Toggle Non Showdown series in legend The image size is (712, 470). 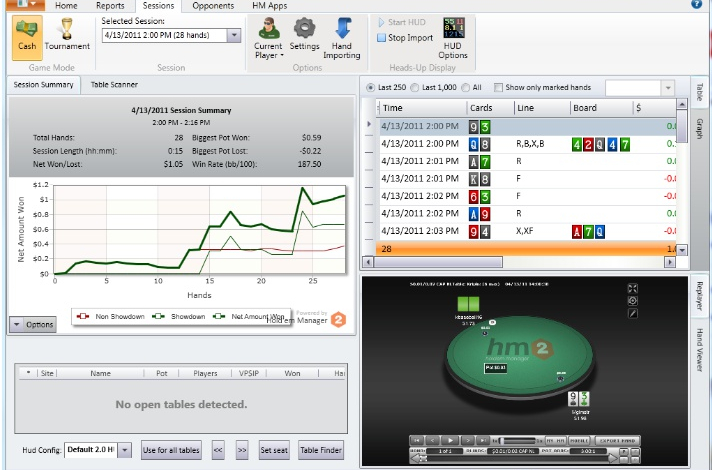pyautogui.click(x=110, y=317)
